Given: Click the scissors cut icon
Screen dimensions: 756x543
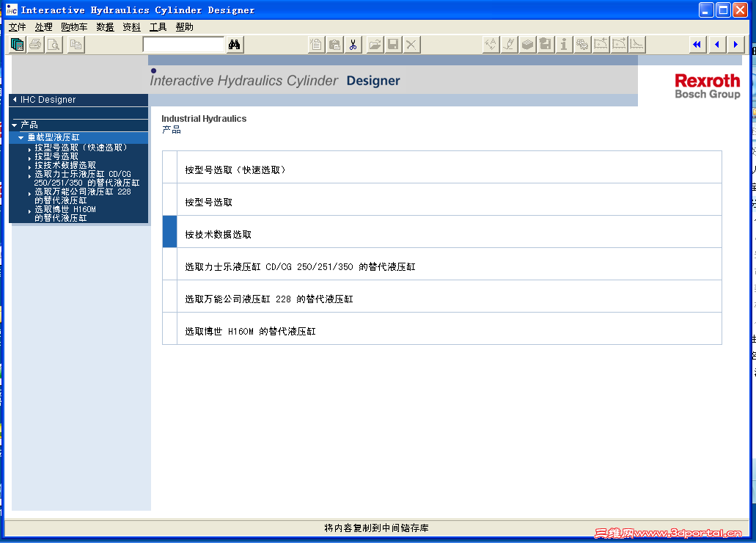Looking at the screenshot, I should click(353, 45).
